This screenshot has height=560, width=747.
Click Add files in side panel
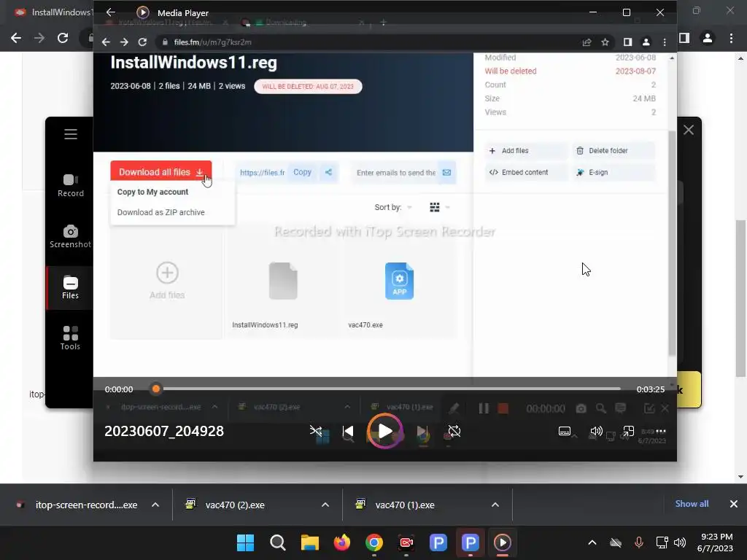526,150
